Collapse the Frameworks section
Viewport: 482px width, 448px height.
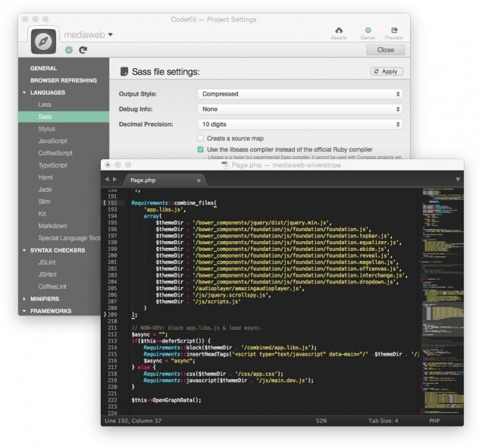click(x=24, y=311)
